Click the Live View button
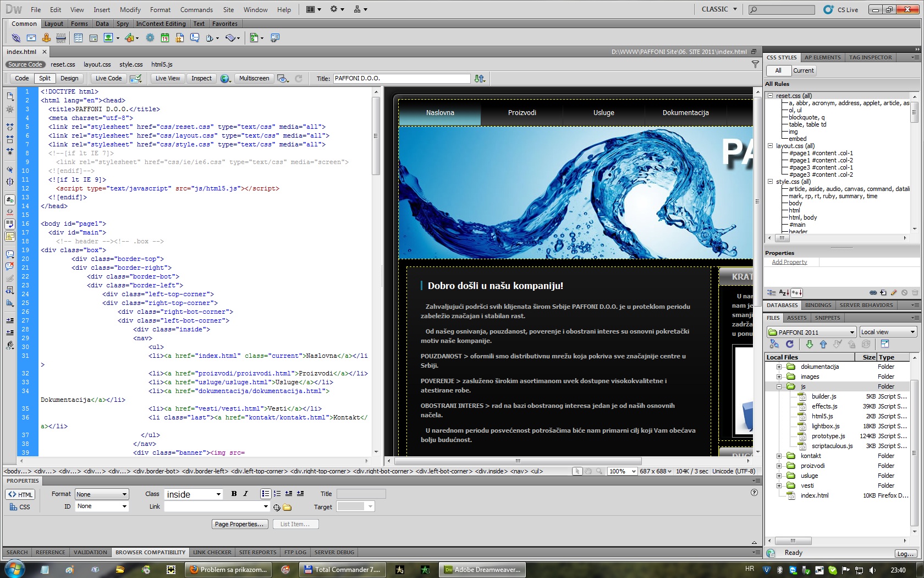This screenshot has width=924, height=578. click(x=167, y=78)
